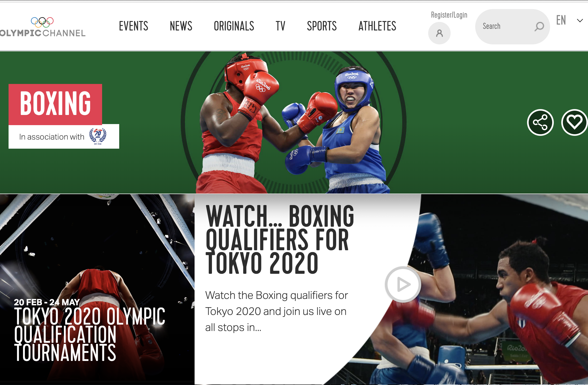Open the EN language selector
The height and width of the screenshot is (385, 588).
coord(561,20)
